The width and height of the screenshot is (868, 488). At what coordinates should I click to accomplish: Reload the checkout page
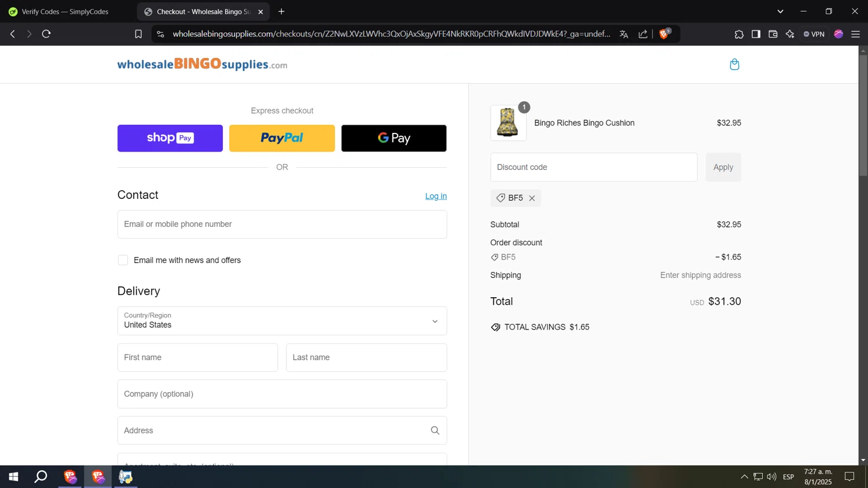46,34
